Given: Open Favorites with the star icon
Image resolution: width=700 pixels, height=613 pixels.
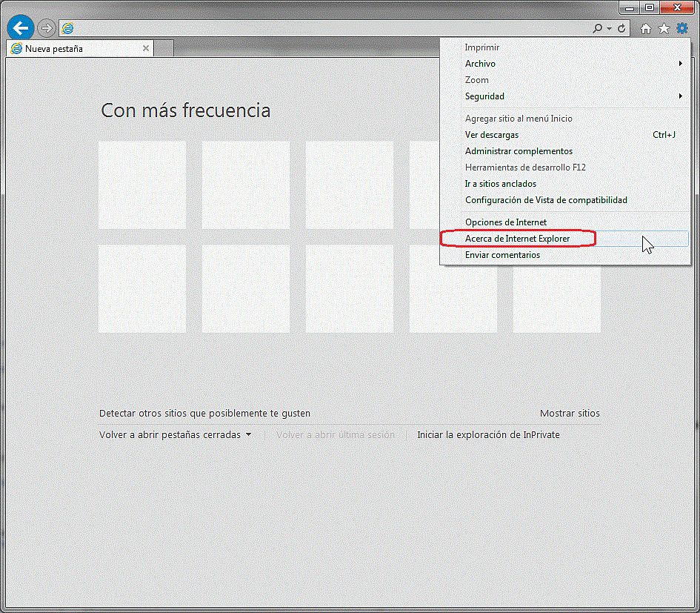Looking at the screenshot, I should [x=664, y=29].
